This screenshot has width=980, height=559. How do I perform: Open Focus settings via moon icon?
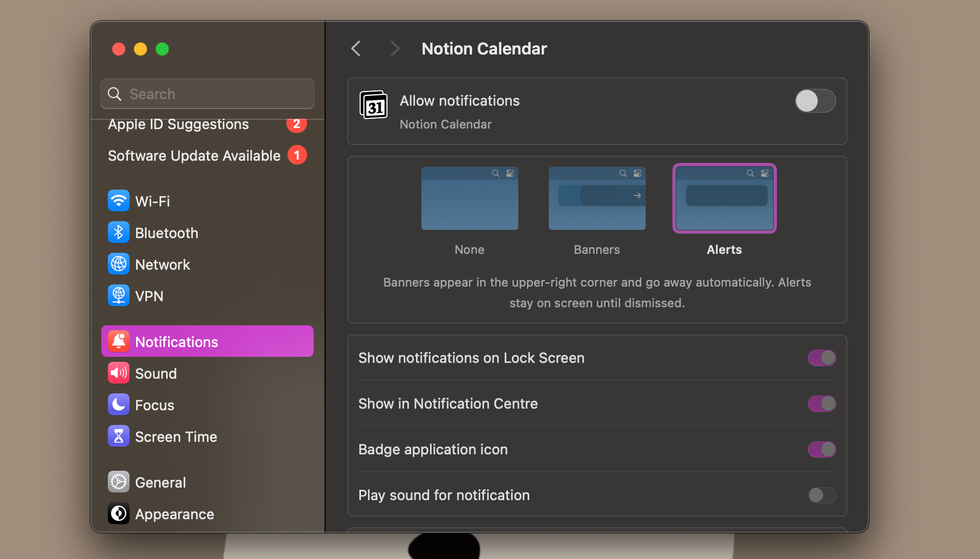(x=119, y=404)
